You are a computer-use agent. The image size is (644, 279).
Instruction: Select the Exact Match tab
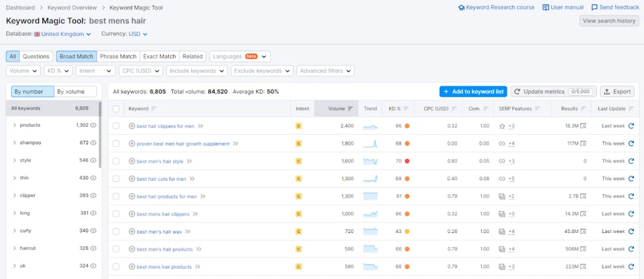coord(159,57)
